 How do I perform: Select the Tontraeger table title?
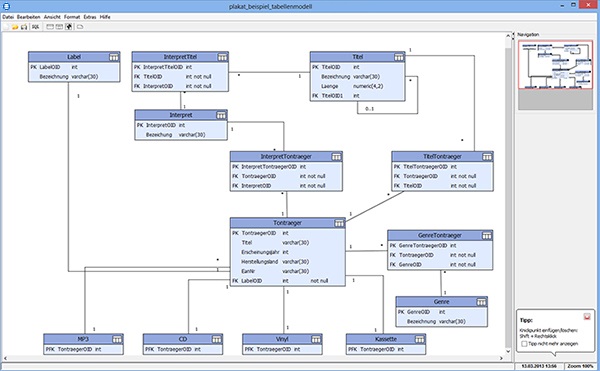[x=287, y=223]
